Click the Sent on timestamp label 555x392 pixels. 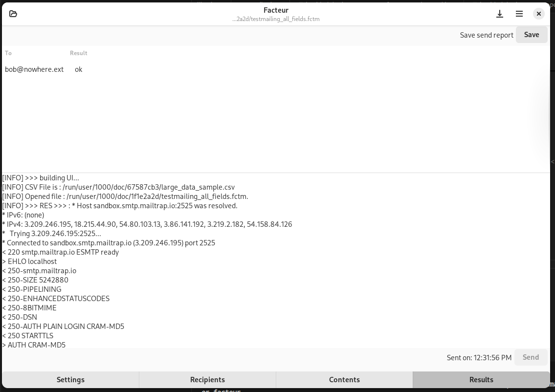click(x=479, y=358)
